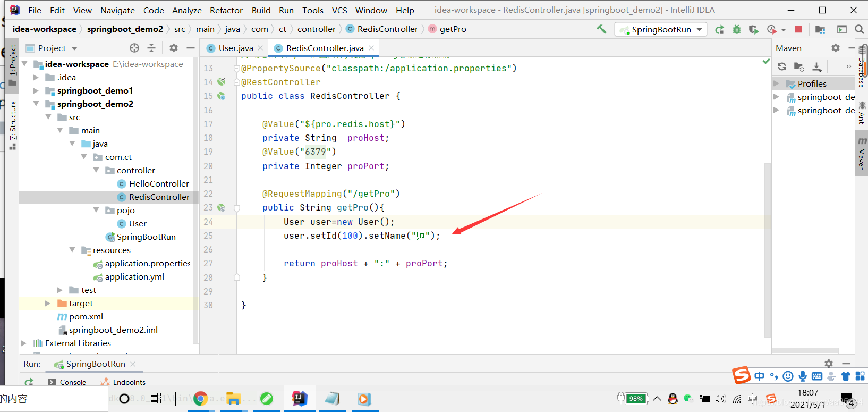Click the gutter run icon on line 15
Image resolution: width=868 pixels, height=412 pixels.
coord(222,96)
